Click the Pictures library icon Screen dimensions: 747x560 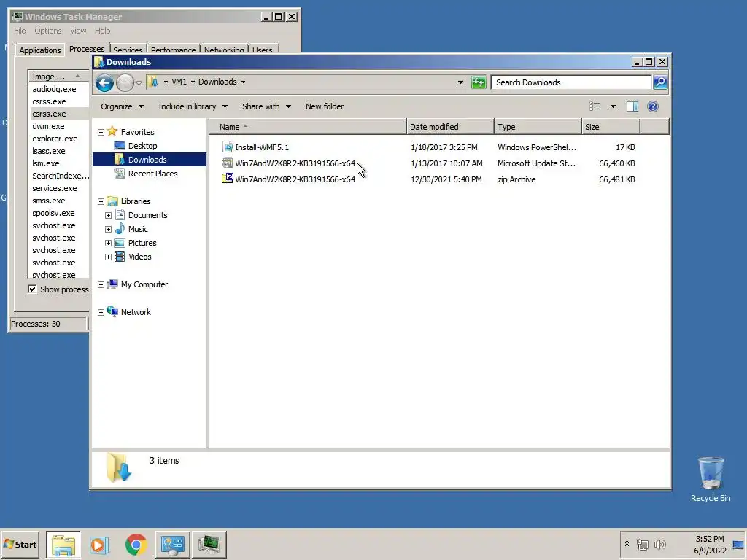[x=120, y=243]
